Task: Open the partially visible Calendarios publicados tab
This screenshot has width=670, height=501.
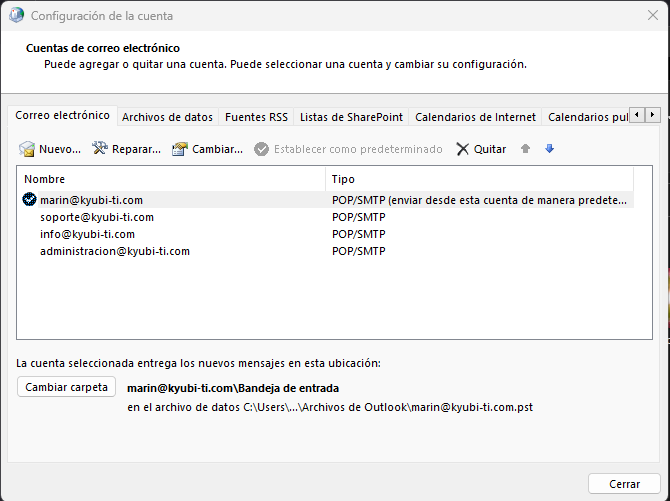Action: pos(586,117)
